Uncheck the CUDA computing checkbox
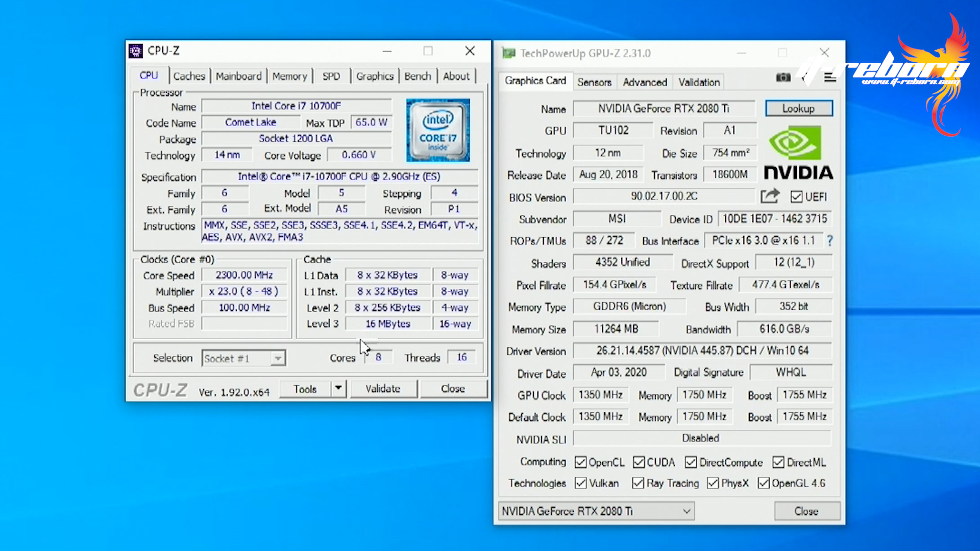 pyautogui.click(x=639, y=462)
